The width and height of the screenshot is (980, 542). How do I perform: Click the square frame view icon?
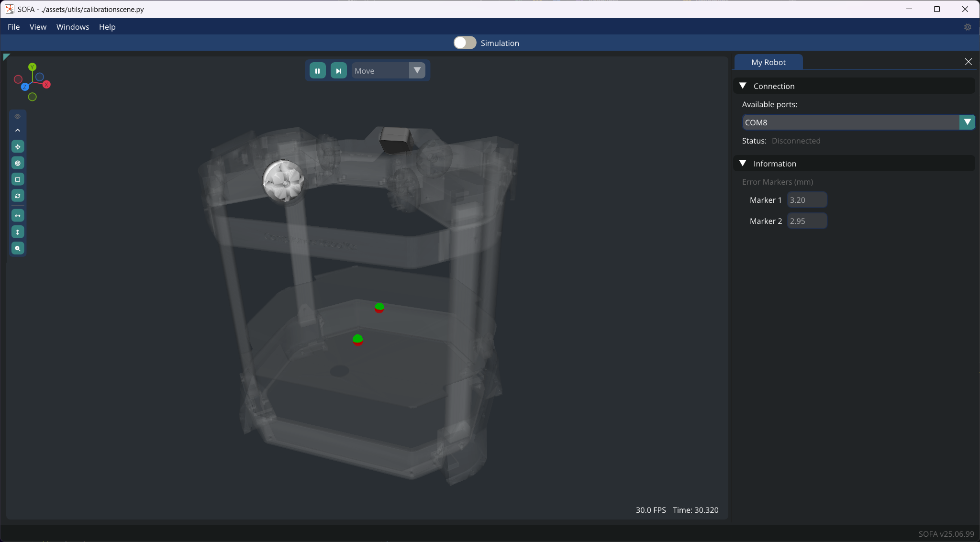[18, 179]
